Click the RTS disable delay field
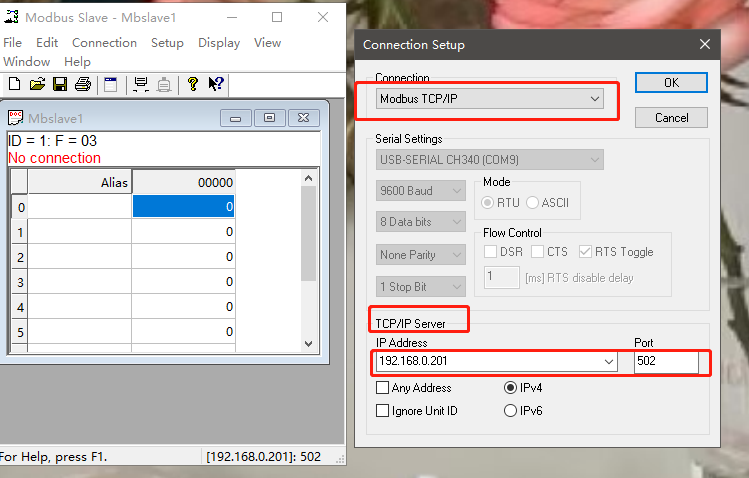749x478 pixels. click(502, 277)
